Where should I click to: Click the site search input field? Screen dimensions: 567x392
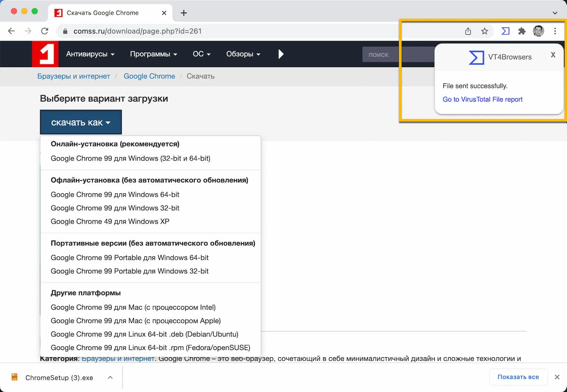pyautogui.click(x=397, y=54)
